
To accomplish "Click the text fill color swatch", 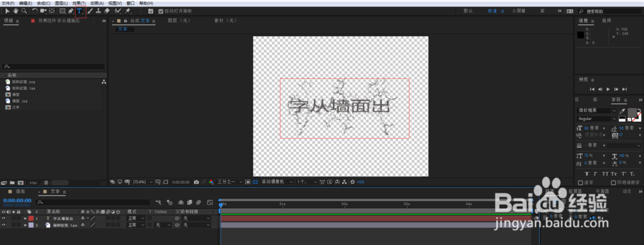I will pyautogui.click(x=632, y=112).
